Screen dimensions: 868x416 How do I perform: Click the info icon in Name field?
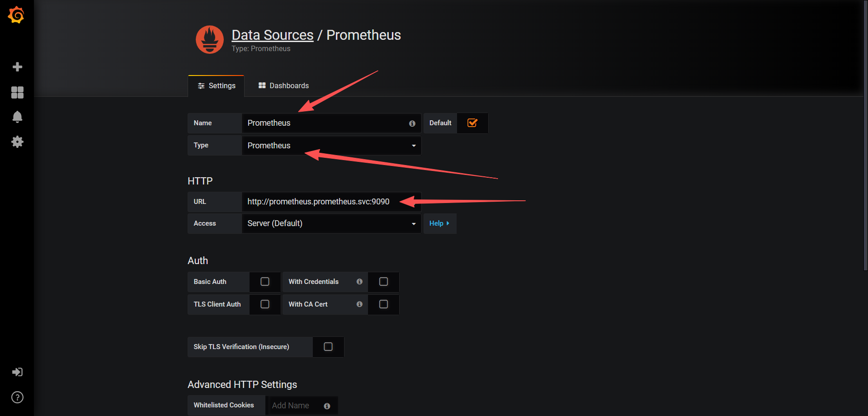pos(412,123)
